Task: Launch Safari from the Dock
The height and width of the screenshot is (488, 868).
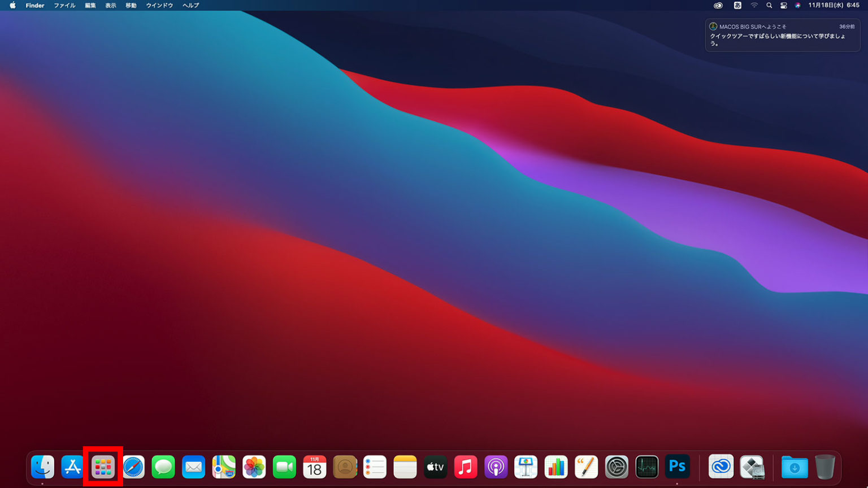Action: pyautogui.click(x=133, y=467)
